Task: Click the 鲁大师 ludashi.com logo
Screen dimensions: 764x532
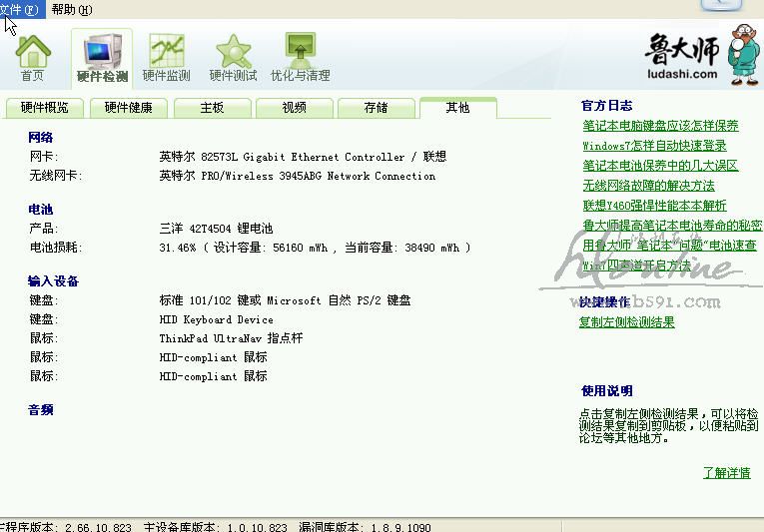Action: coord(682,57)
